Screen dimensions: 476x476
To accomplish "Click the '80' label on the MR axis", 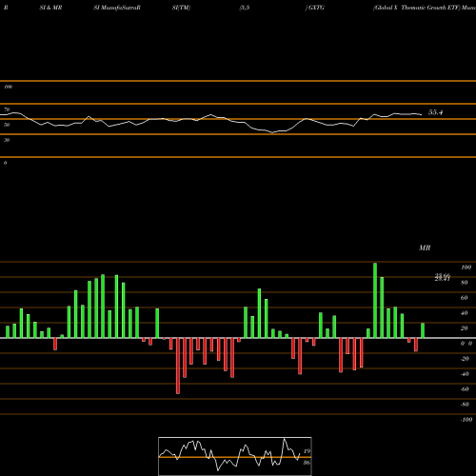I will tap(465, 283).
